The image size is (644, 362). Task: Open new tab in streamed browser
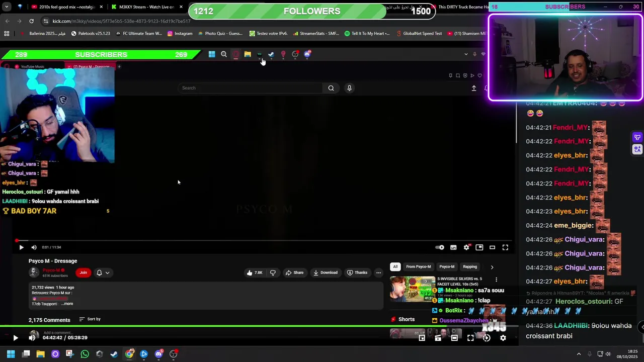[119, 66]
